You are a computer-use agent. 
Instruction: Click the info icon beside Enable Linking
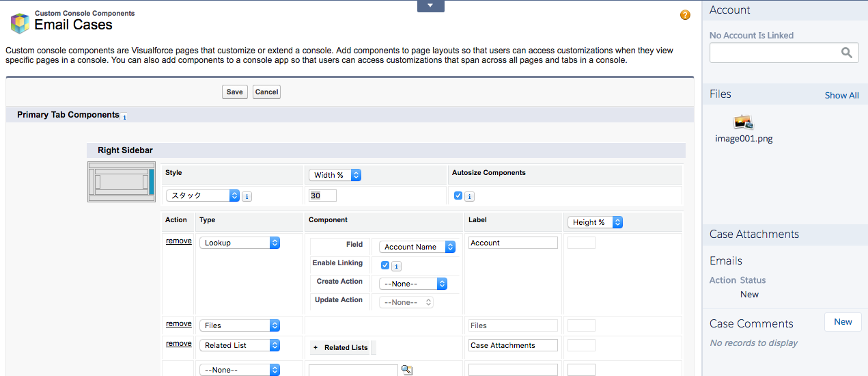396,266
